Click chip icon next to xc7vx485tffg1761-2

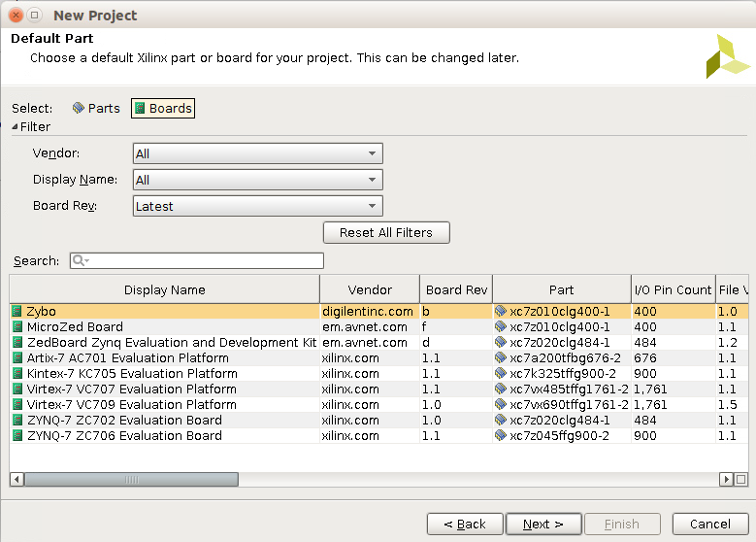[x=501, y=389]
